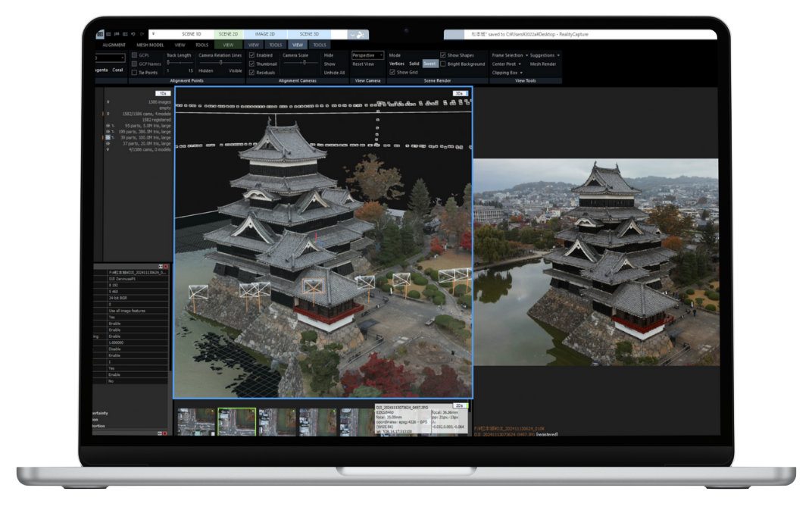The width and height of the screenshot is (812, 513).
Task: Click the castle photo in the right image pane
Action: click(596, 261)
